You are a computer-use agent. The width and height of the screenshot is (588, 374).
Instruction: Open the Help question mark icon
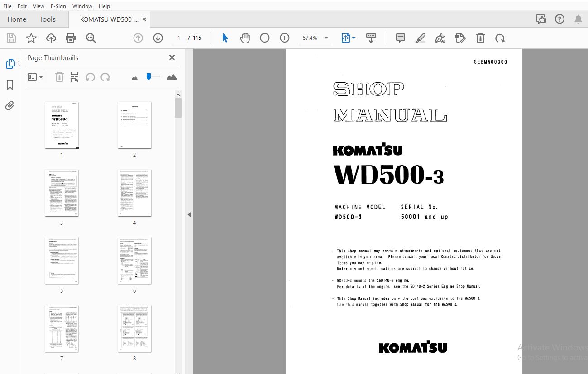[x=559, y=19]
